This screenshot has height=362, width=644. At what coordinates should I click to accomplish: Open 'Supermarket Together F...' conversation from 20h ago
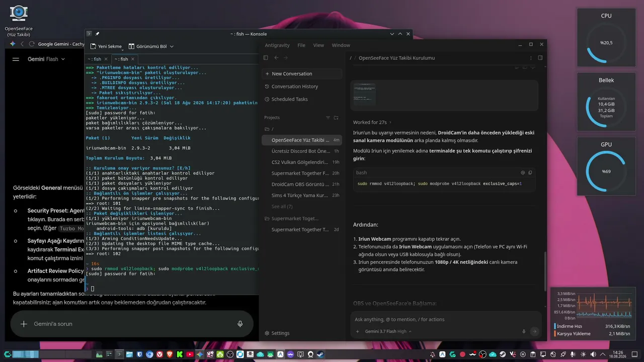[301, 173]
